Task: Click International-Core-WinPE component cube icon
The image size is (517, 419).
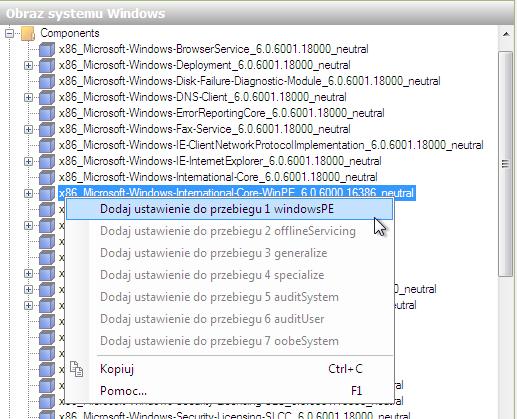Action: click(47, 193)
